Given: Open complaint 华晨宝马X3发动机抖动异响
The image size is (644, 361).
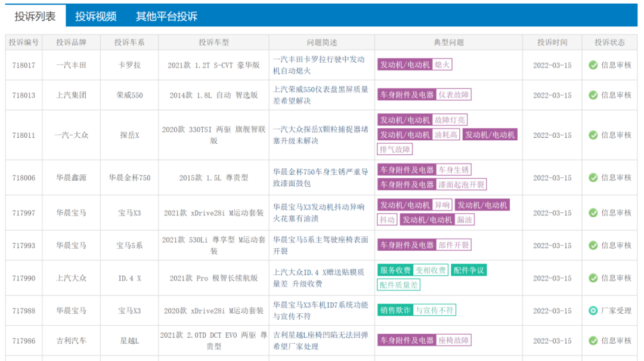Looking at the screenshot, I should [319, 212].
